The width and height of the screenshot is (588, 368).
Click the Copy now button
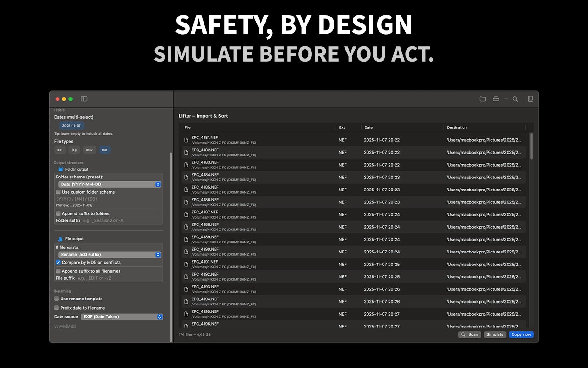point(521,334)
